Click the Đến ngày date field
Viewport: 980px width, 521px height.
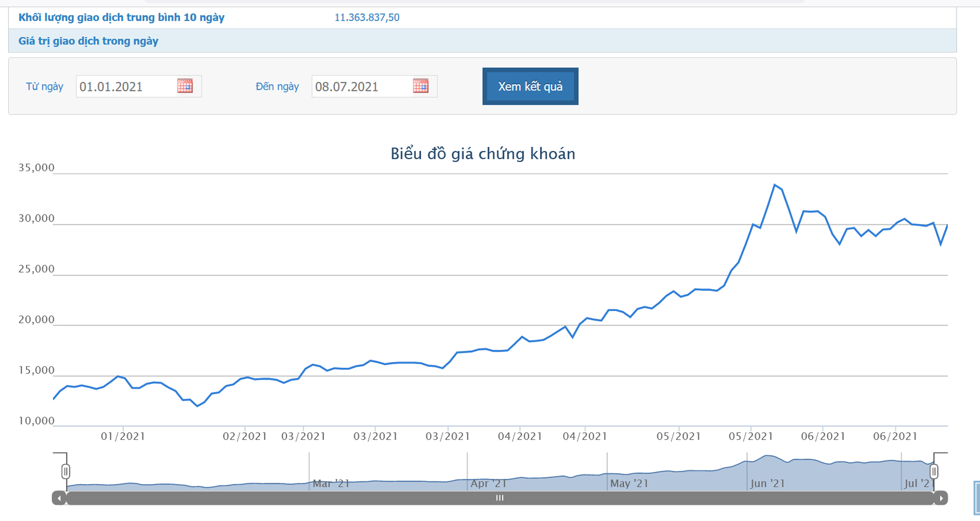[361, 86]
